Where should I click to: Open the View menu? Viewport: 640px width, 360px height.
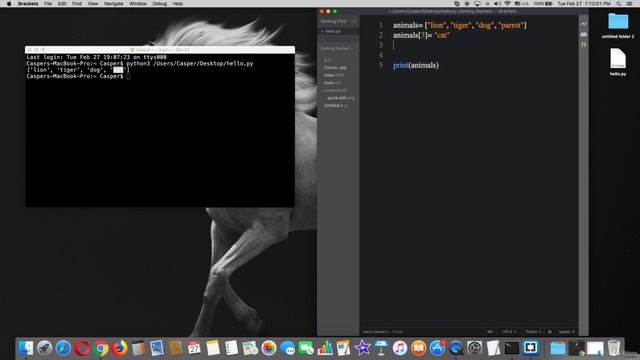93,4
